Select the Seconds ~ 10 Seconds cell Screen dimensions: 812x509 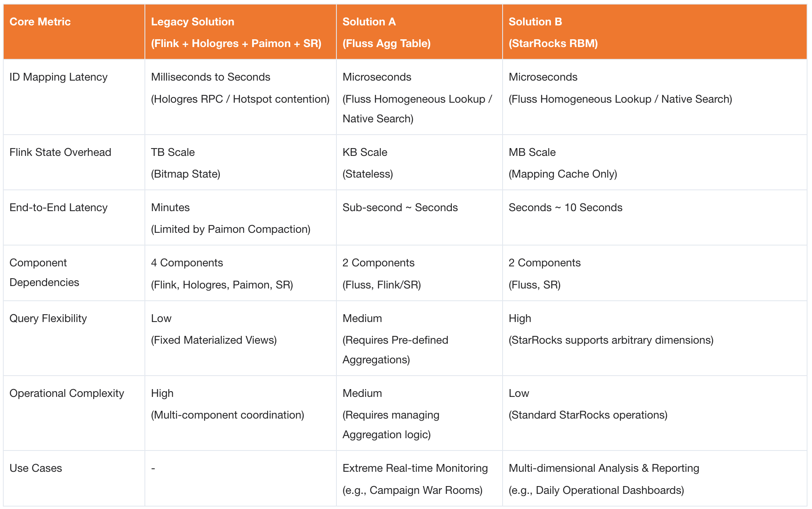point(565,208)
